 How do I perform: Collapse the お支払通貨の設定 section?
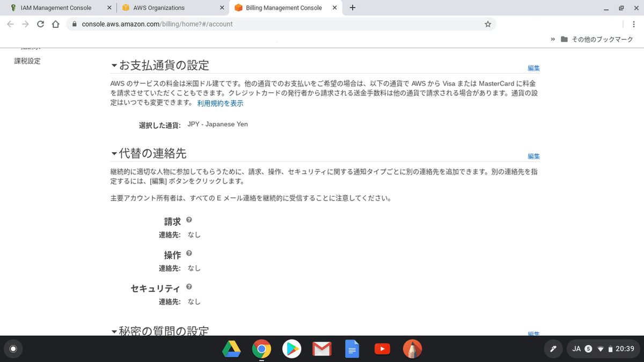click(114, 65)
